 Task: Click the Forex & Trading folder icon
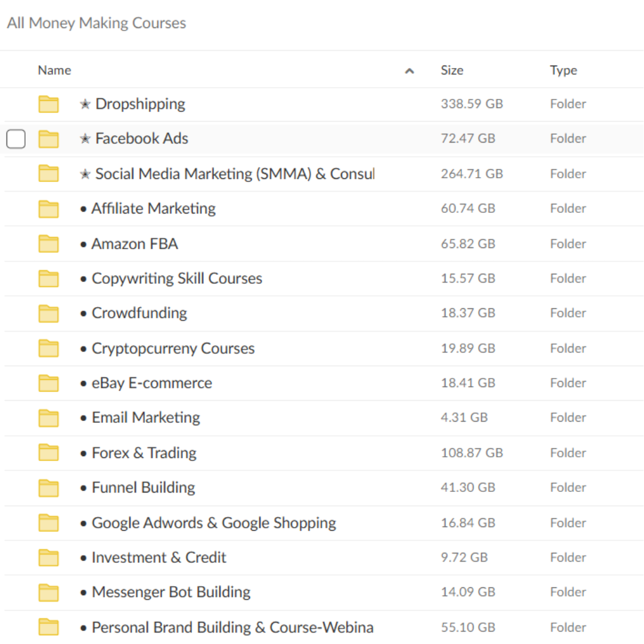point(48,453)
